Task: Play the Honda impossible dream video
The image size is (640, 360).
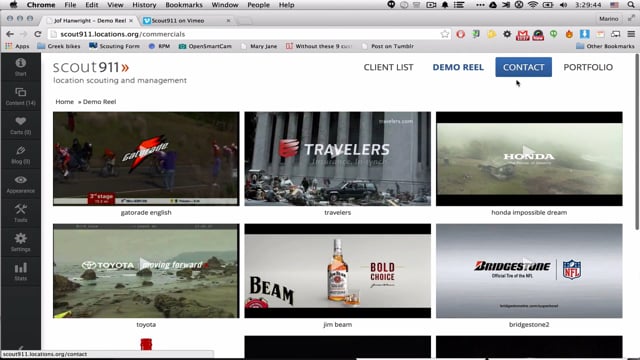Action: (x=529, y=158)
